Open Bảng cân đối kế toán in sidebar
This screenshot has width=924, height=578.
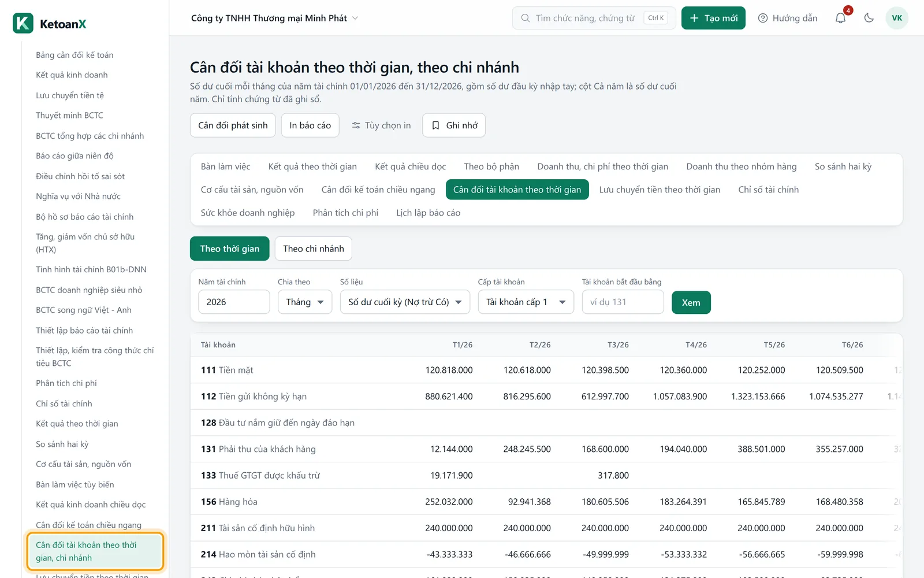(x=74, y=55)
